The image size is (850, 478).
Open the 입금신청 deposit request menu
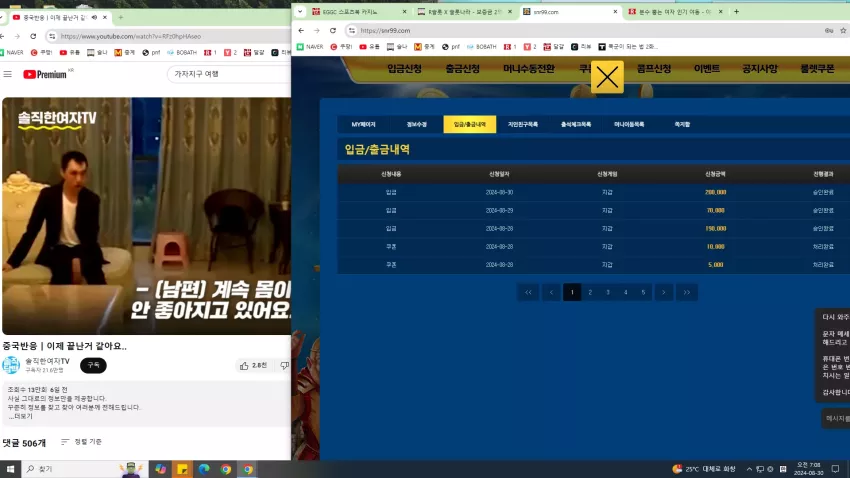click(x=404, y=69)
